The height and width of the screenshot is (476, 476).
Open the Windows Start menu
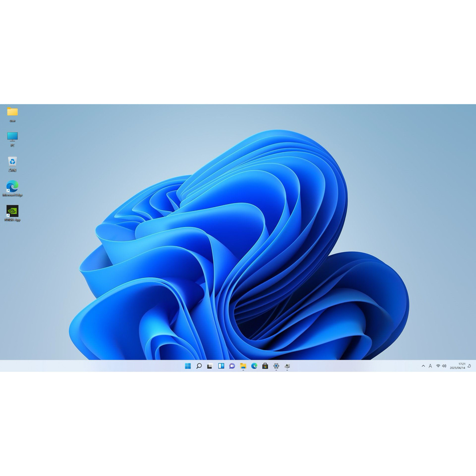coord(188,366)
